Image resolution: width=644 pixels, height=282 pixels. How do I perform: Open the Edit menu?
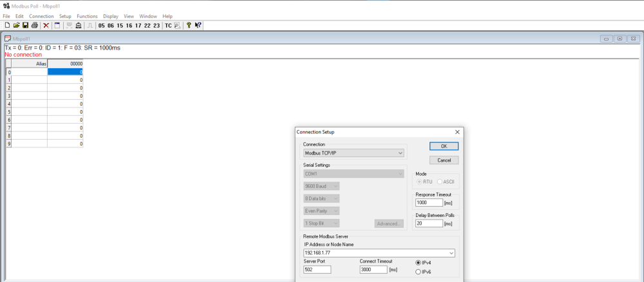[x=19, y=17]
